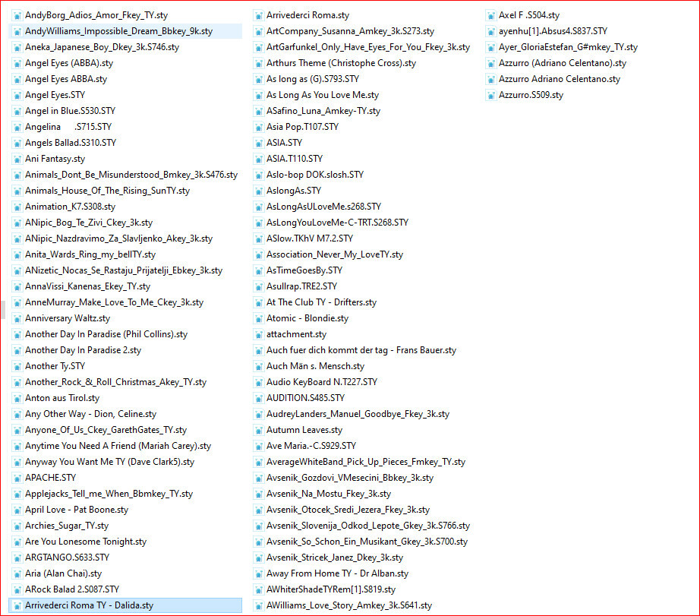700x616 pixels.
Task: Select AndyWilliams_Impossible_Dream_Bbkey_9k.sty
Action: pos(118,31)
